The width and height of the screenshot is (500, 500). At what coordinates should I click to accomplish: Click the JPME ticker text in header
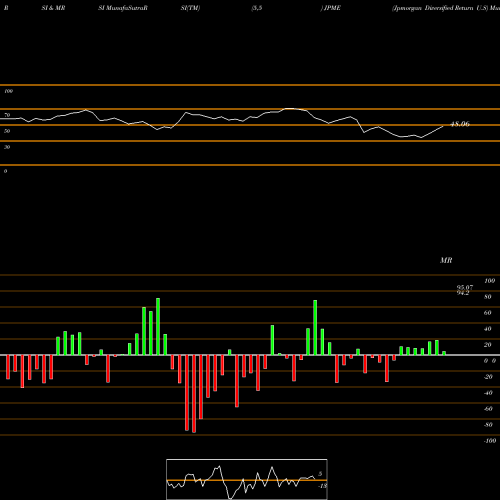pos(332,8)
